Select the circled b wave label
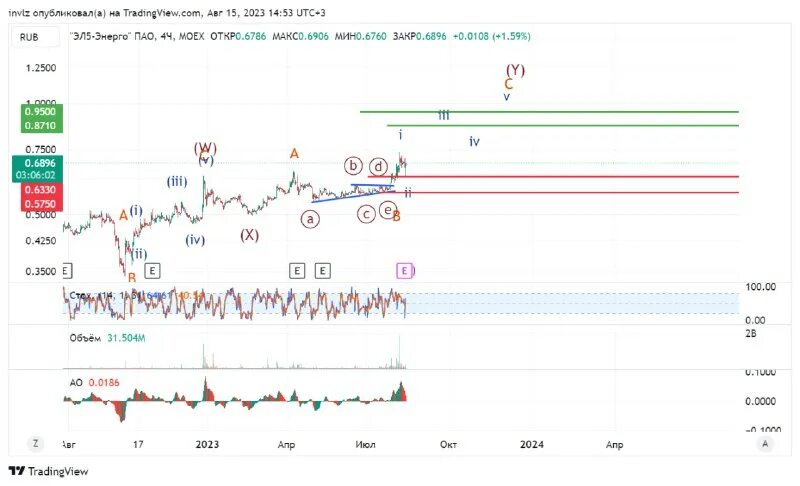The image size is (800, 486). click(x=353, y=166)
